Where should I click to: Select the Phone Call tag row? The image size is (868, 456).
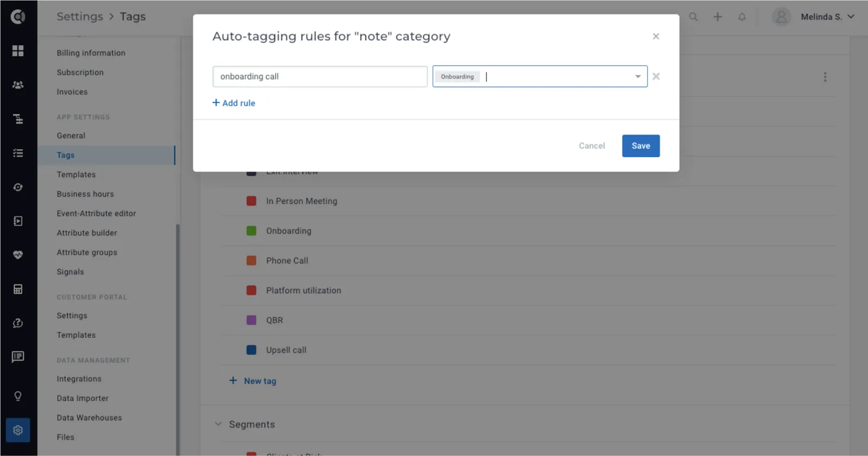(529, 261)
